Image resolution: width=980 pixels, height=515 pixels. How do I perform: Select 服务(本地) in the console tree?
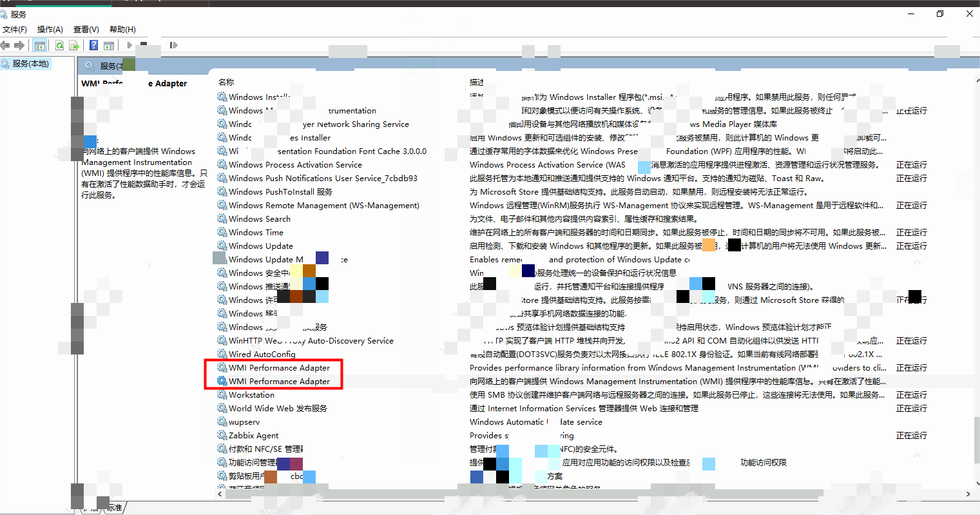pos(30,64)
